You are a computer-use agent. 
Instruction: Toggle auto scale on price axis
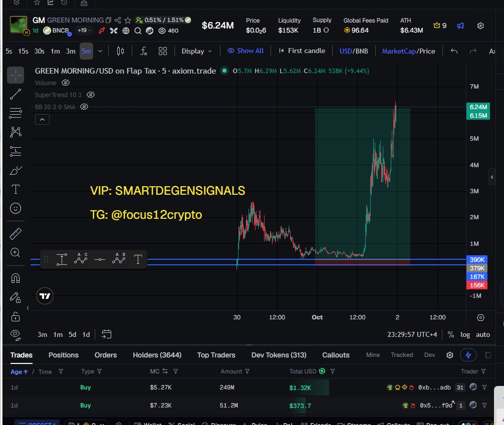[x=483, y=334]
